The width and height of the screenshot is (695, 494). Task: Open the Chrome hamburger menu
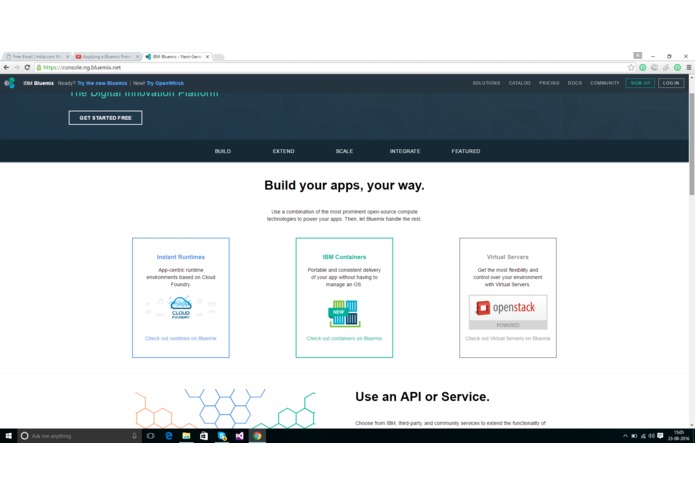(689, 67)
